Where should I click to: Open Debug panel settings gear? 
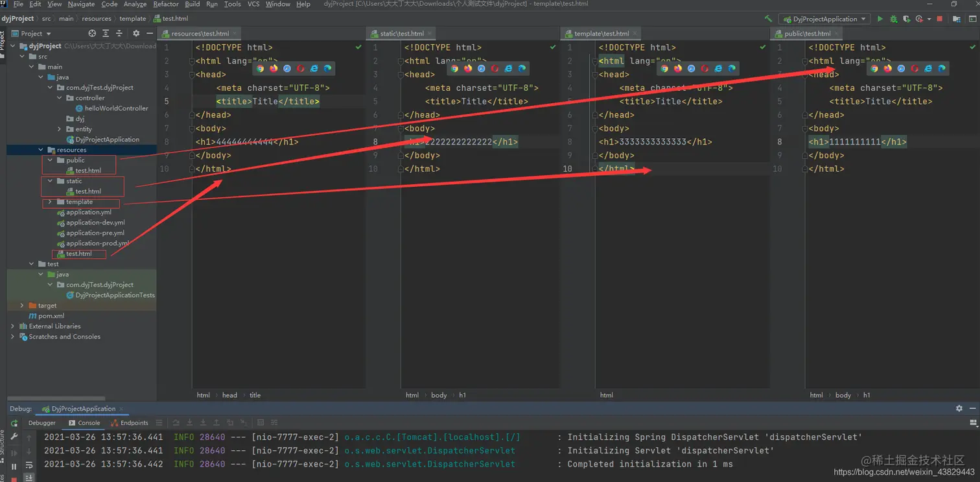(959, 409)
